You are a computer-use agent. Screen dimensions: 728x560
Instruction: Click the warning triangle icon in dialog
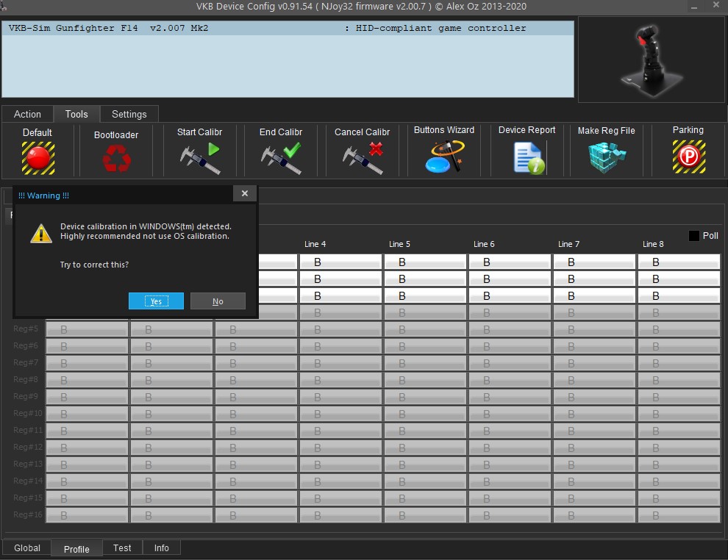click(x=41, y=233)
